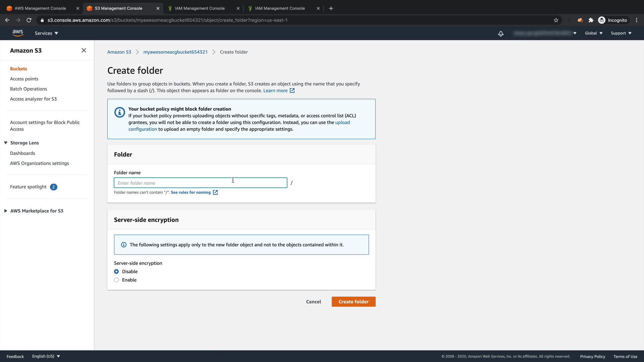Select the Disable encryption radio button
This screenshot has width=644, height=362.
point(116,271)
